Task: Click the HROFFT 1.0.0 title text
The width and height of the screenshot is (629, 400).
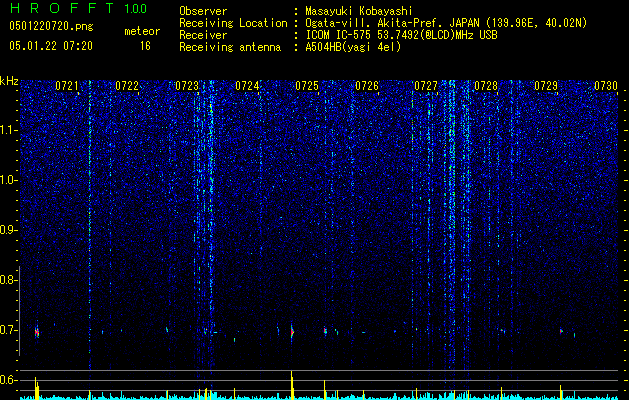Action: point(79,8)
